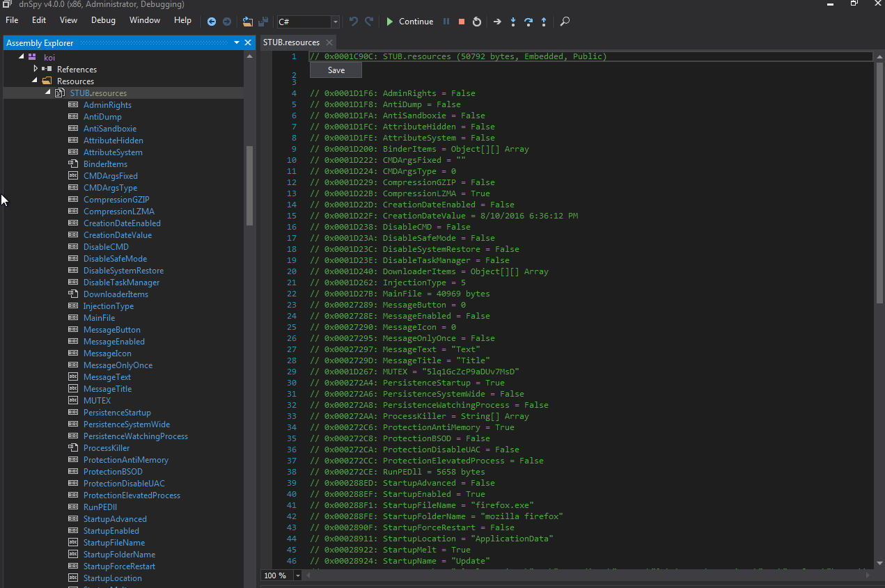885x588 pixels.
Task: Expand the References tree node
Action: 36,69
